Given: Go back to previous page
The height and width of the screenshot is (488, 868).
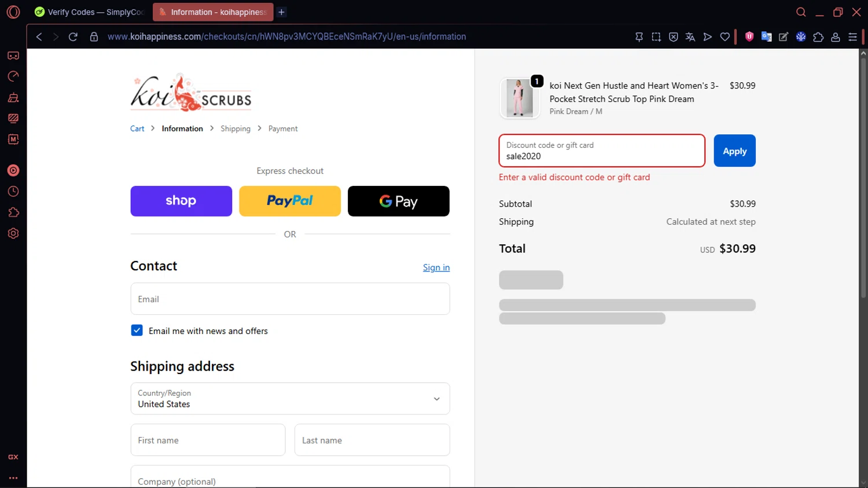Looking at the screenshot, I should click(39, 36).
